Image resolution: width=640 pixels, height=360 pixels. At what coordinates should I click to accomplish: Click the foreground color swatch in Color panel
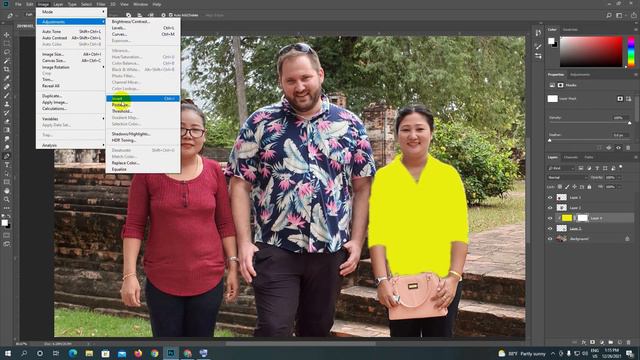pos(551,41)
